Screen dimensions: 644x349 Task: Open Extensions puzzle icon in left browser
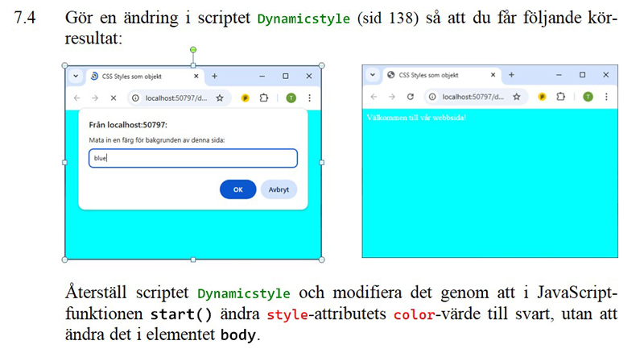click(x=264, y=98)
